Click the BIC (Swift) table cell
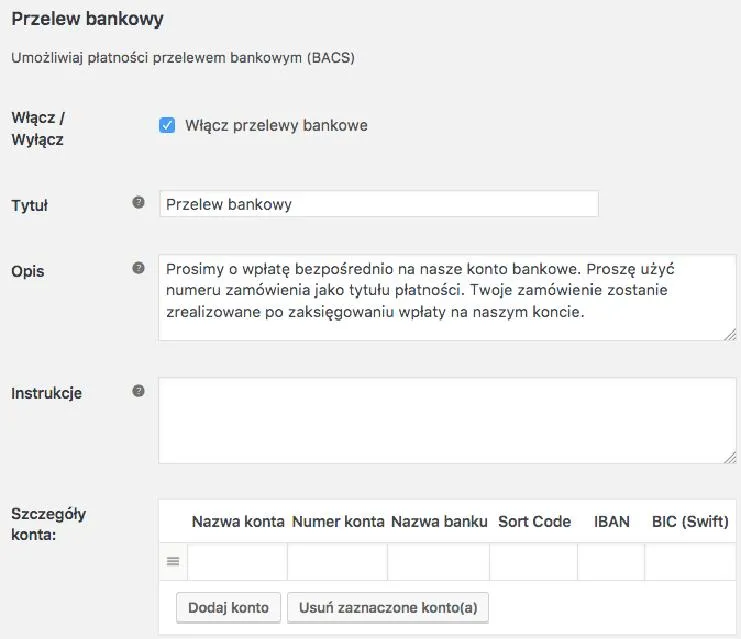 tap(690, 561)
